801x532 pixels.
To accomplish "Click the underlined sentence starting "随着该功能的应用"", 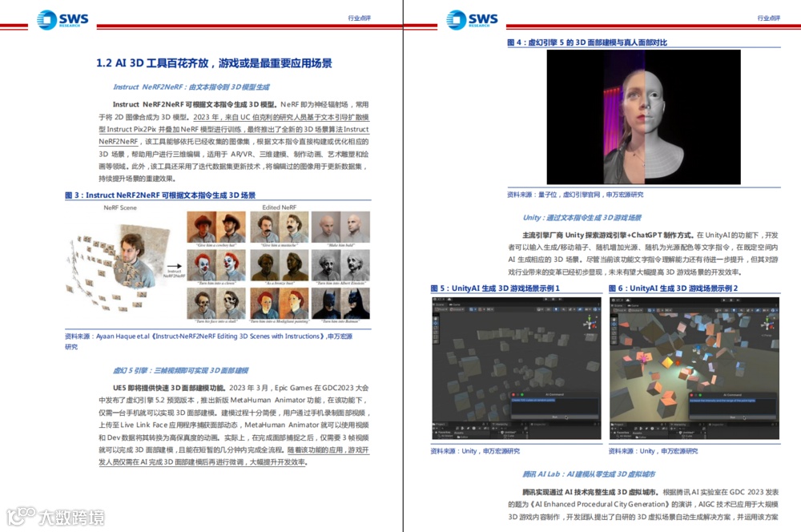I will pyautogui.click(x=233, y=456).
